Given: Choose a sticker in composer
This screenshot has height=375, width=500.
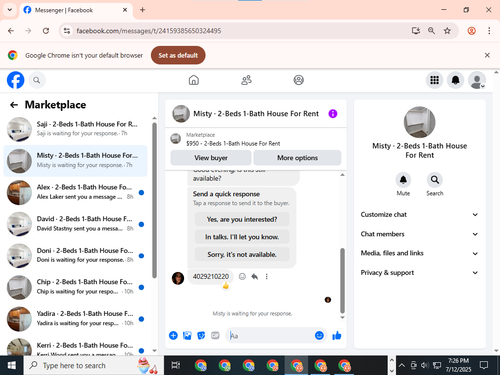Looking at the screenshot, I should (201, 335).
